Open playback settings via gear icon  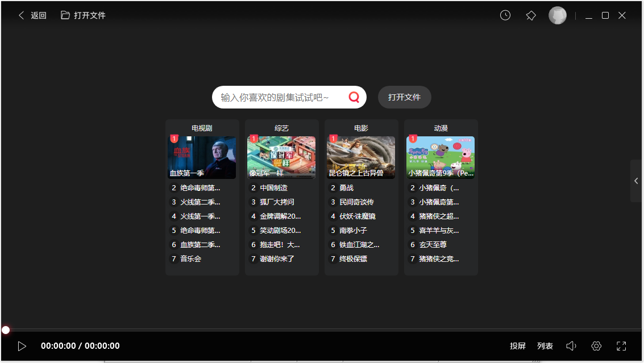[x=596, y=345]
